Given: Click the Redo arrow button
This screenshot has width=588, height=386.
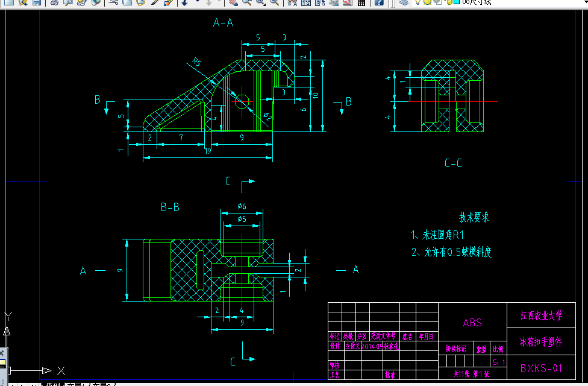Looking at the screenshot, I should click(x=208, y=4).
